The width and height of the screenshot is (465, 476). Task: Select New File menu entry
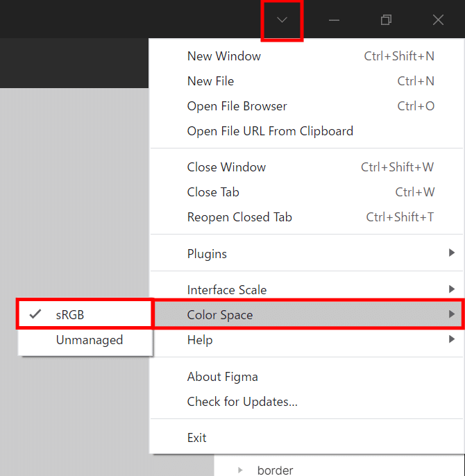pos(210,81)
